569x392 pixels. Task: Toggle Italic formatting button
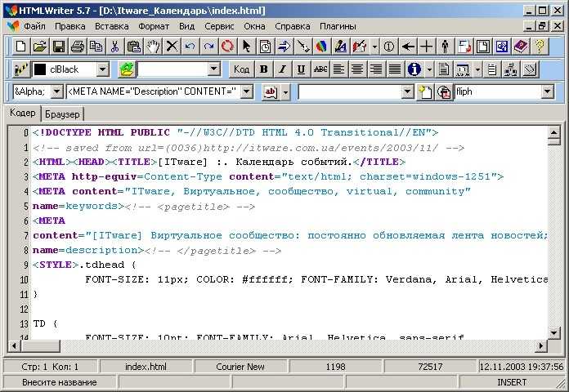click(x=282, y=69)
